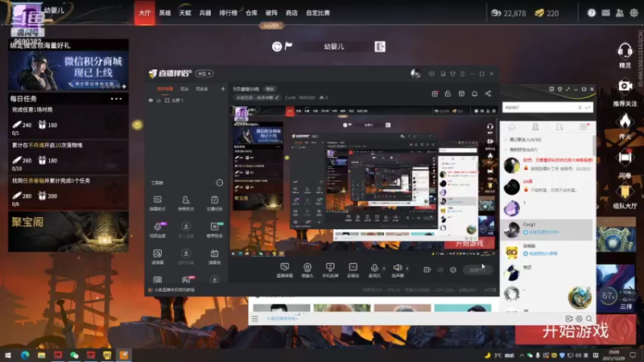
Task: Open WeChat icon on taskbar
Action: (74, 355)
